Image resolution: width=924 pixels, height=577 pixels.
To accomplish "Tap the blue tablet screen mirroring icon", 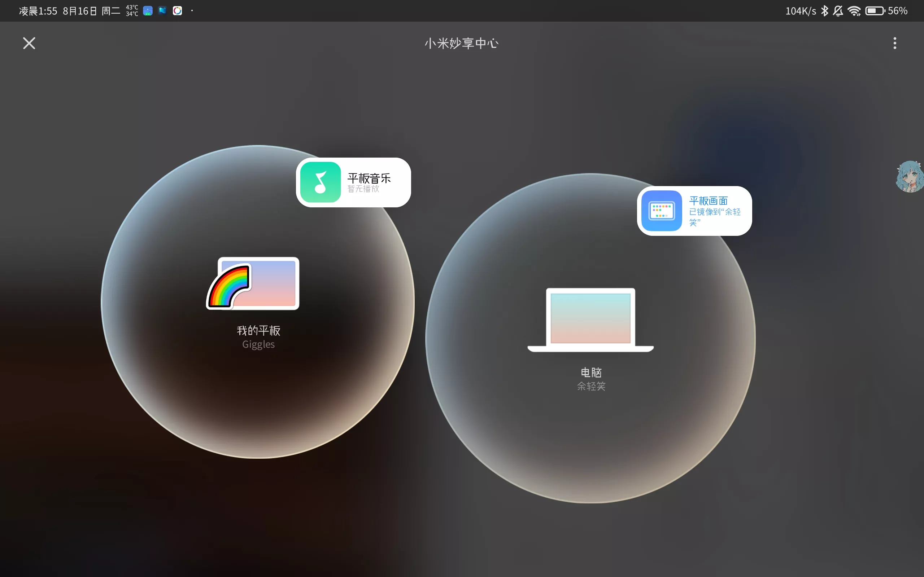I will 661,211.
